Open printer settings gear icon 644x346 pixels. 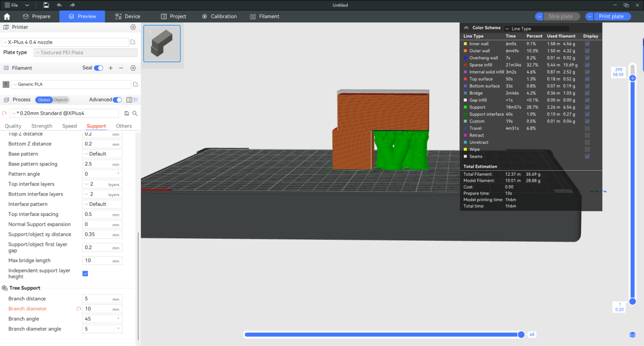click(133, 27)
